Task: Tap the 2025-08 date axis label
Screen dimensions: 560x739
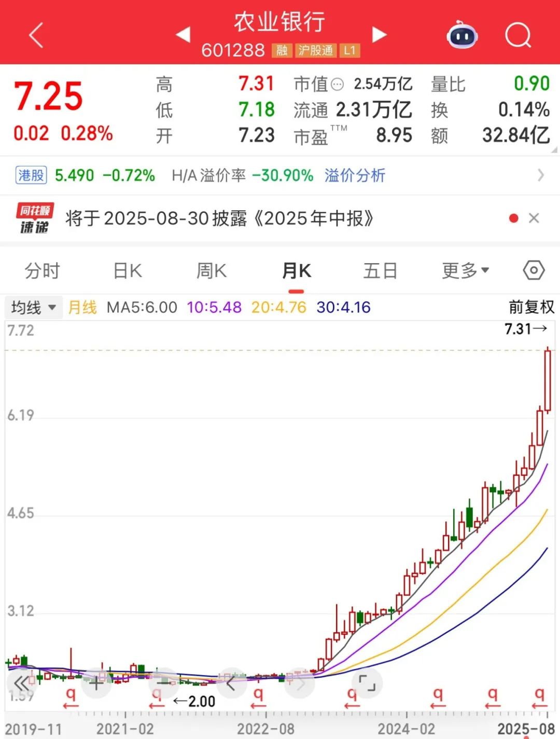Action: [526, 729]
